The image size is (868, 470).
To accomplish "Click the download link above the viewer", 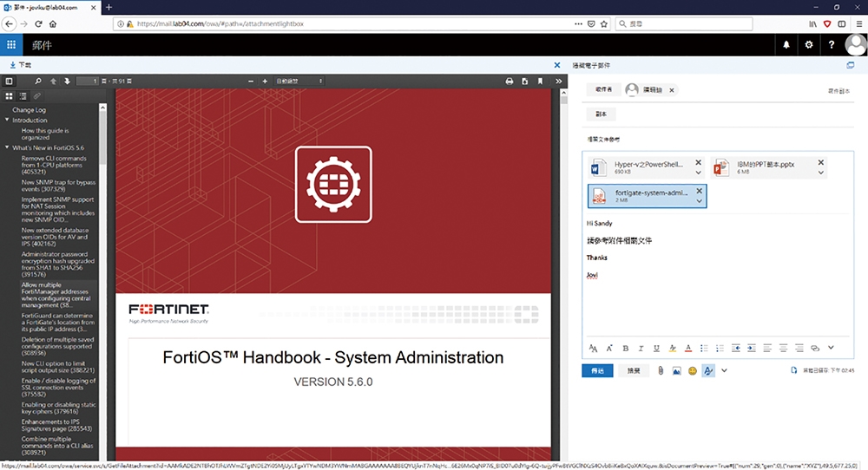I will point(21,65).
